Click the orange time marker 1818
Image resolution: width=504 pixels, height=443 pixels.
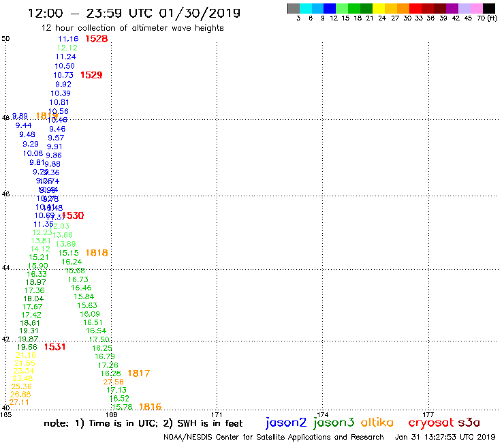[97, 253]
